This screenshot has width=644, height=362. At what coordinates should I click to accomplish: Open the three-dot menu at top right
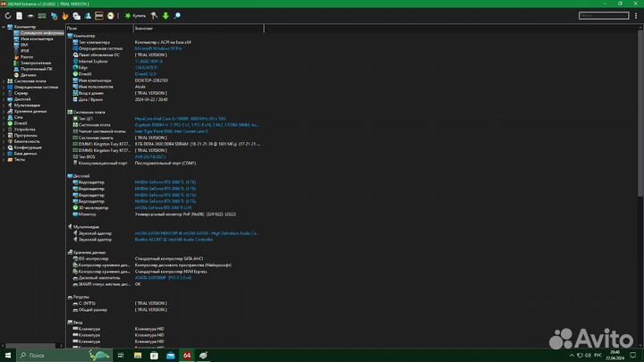(636, 15)
